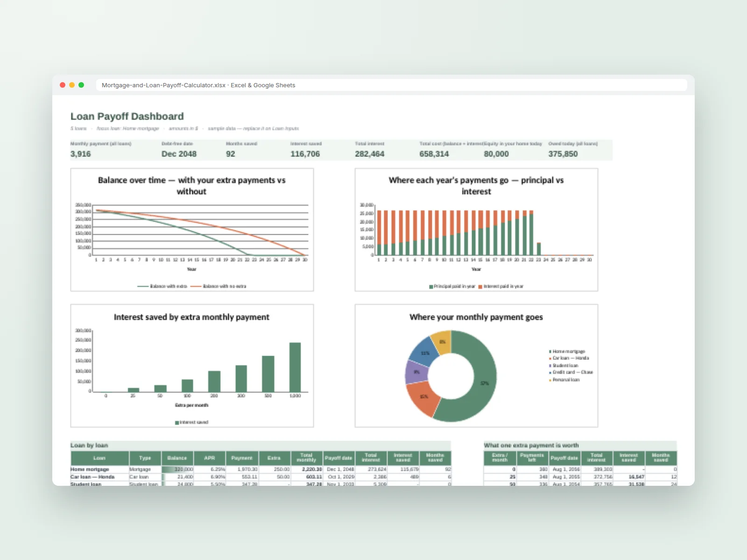
Task: Click the green maximize window dot
Action: click(81, 85)
